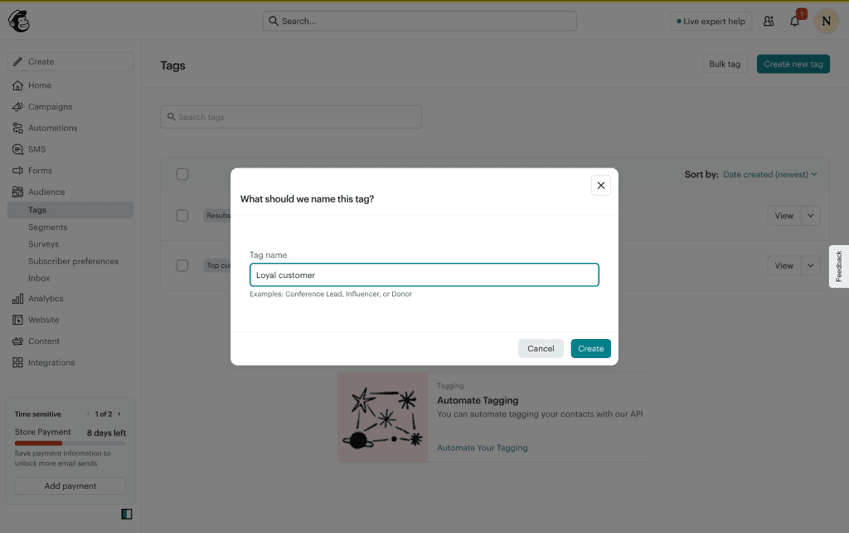
Task: Open the Inbox submenu item
Action: [39, 278]
